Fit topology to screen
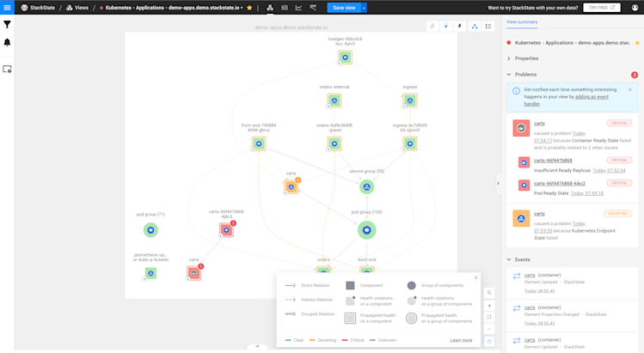 coord(489,317)
